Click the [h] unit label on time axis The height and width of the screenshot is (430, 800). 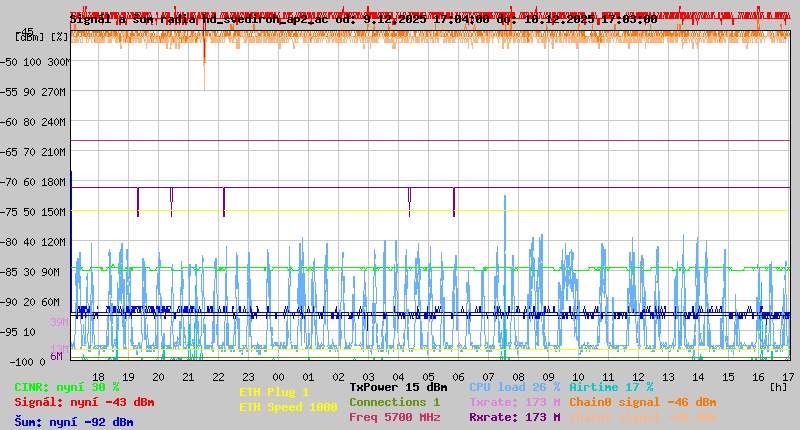[777, 386]
